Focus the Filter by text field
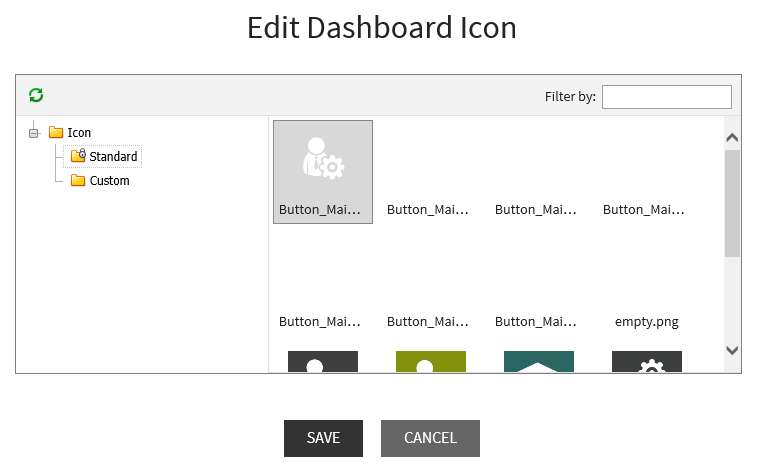This screenshot has width=757, height=469. click(x=666, y=96)
